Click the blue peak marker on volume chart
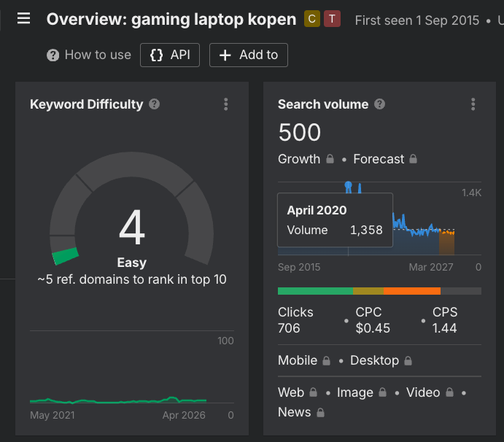This screenshot has width=504, height=442. pyautogui.click(x=348, y=185)
